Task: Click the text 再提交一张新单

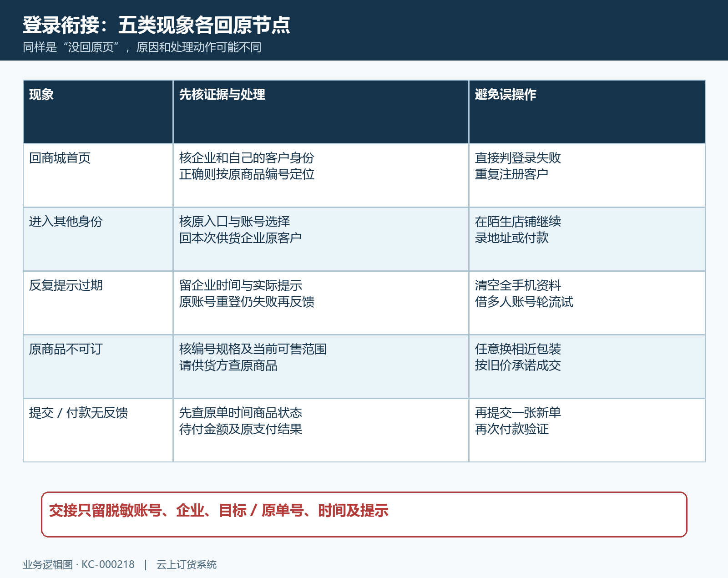Action: tap(518, 413)
